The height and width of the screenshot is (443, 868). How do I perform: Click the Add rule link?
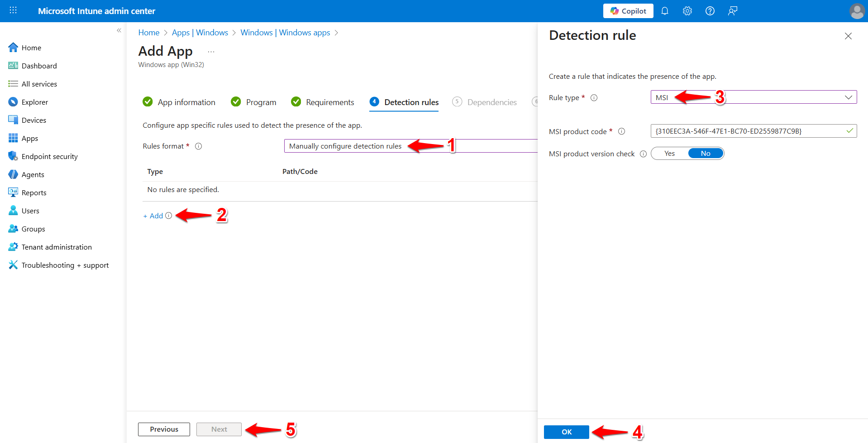click(x=153, y=216)
